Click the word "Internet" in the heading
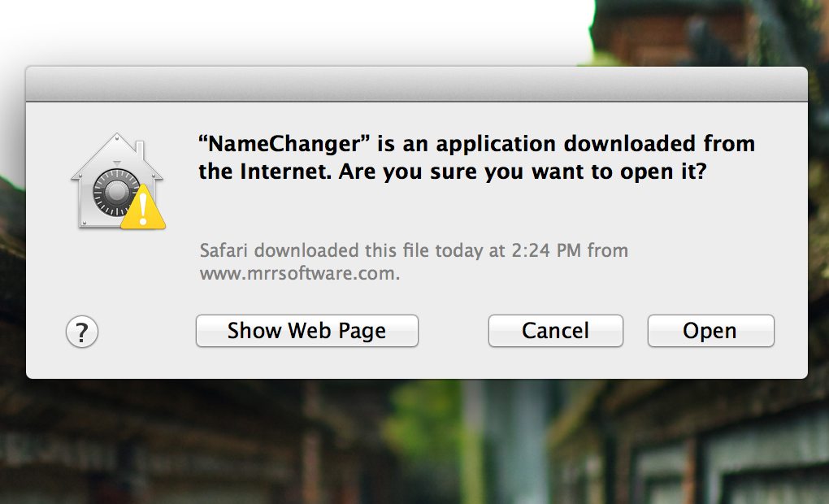The image size is (829, 504). click(286, 172)
